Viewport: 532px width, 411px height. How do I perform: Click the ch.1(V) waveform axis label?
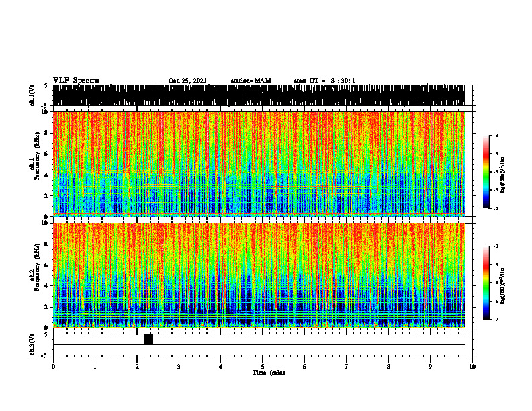pyautogui.click(x=32, y=95)
